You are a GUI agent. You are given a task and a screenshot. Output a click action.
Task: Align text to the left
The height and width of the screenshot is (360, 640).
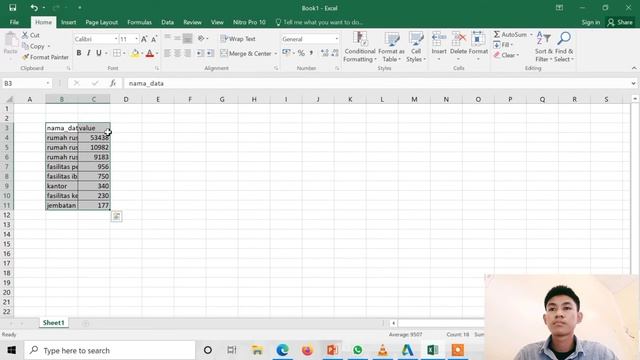pos(167,53)
